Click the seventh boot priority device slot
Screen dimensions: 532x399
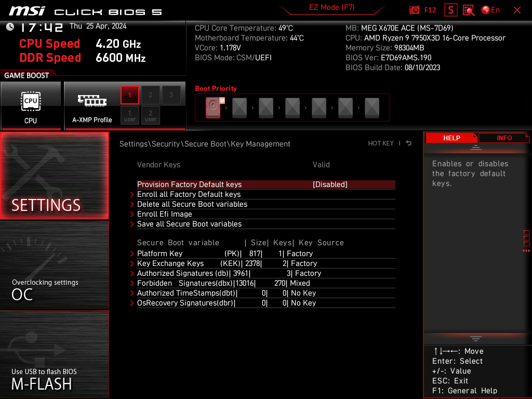[372, 108]
